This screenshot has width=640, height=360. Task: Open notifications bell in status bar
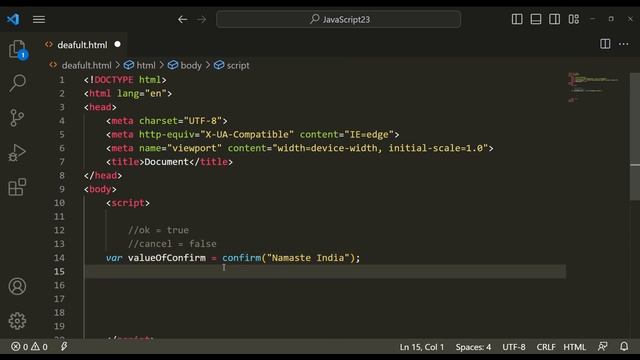[624, 347]
